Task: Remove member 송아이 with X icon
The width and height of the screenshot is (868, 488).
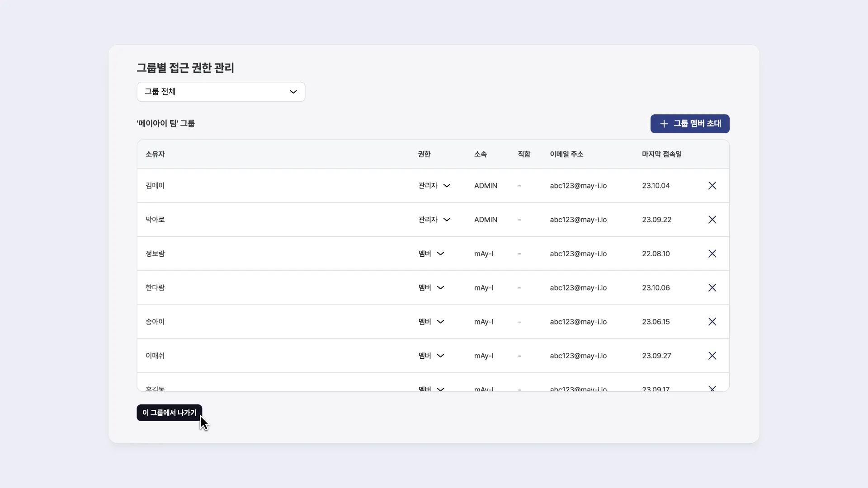Action: pyautogui.click(x=712, y=322)
